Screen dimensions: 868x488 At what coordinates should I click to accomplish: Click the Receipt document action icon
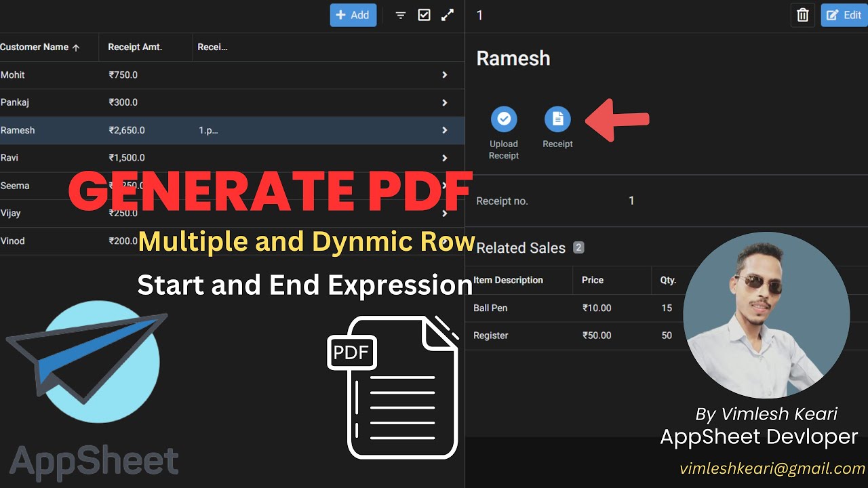pos(557,119)
